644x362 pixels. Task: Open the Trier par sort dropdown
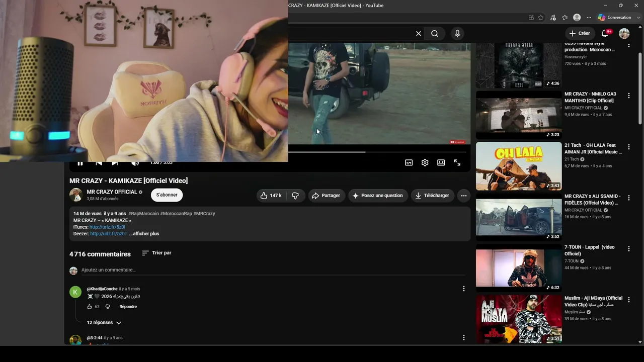click(156, 253)
